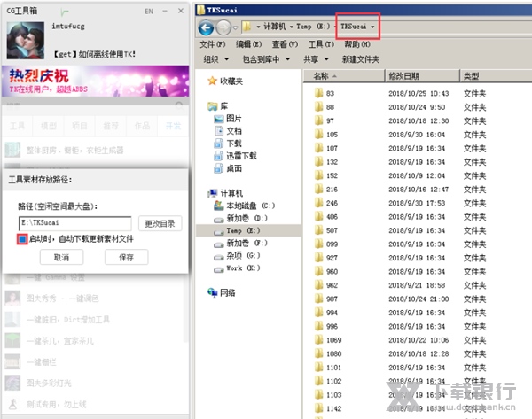Image resolution: width=532 pixels, height=419 pixels.
Task: Click folder name 987
Action: 332,299
